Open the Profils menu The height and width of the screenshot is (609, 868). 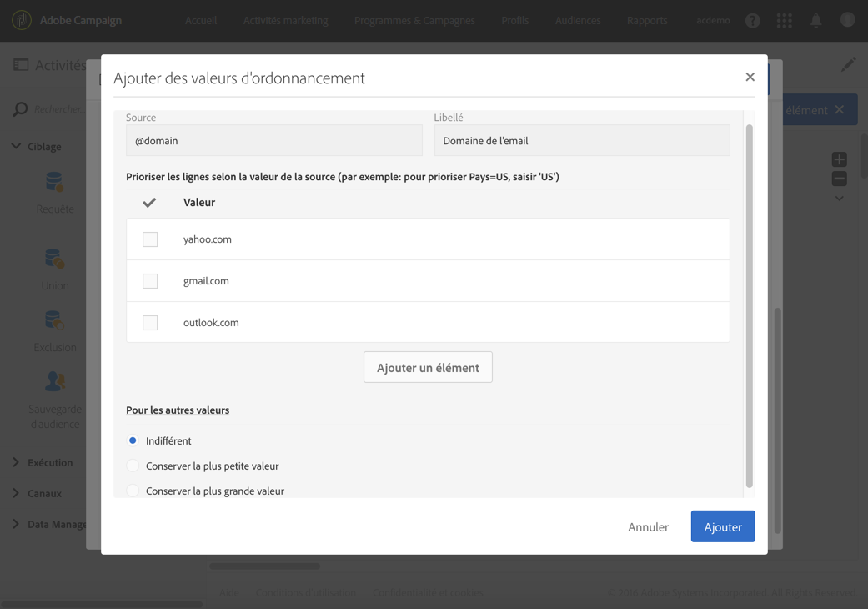[x=515, y=21]
